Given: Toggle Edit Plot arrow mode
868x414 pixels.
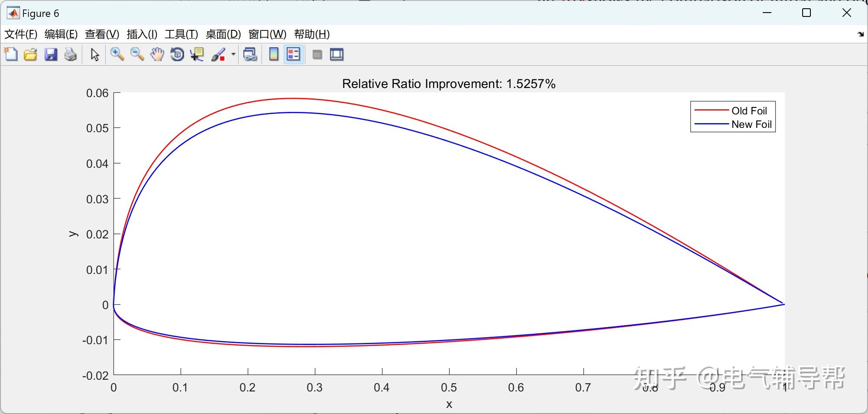Looking at the screenshot, I should point(95,55).
